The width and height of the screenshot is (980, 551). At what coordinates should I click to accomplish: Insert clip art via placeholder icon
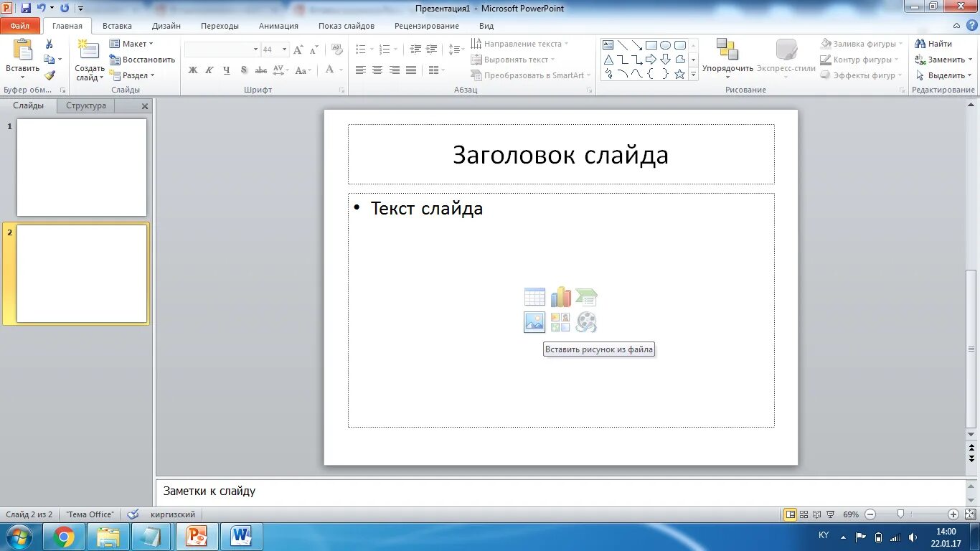[x=560, y=322]
